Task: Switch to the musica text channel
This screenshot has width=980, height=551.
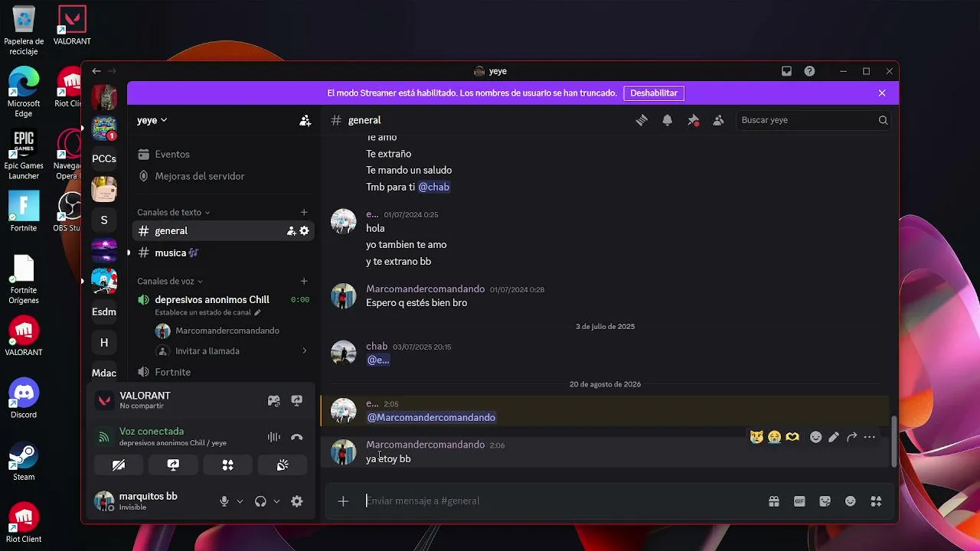Action: pyautogui.click(x=223, y=253)
